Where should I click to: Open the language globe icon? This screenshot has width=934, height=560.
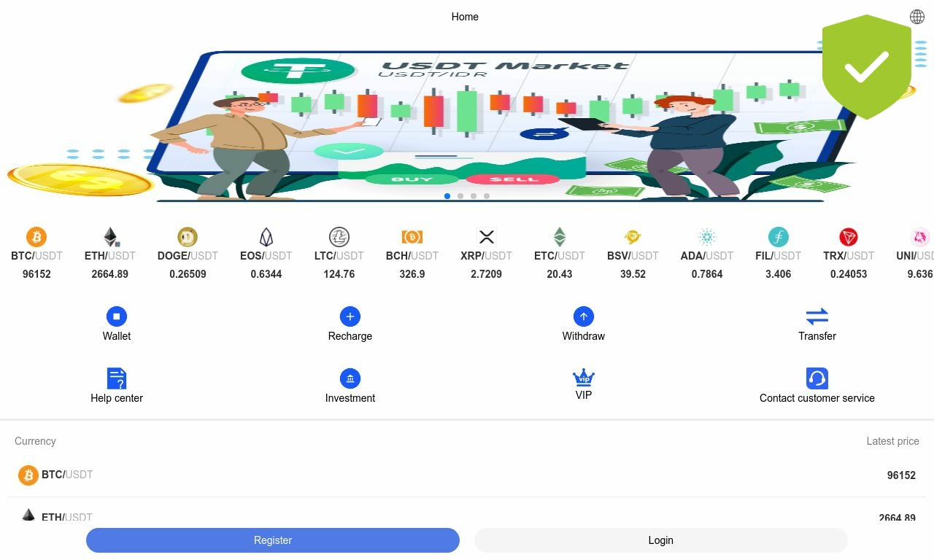tap(917, 17)
